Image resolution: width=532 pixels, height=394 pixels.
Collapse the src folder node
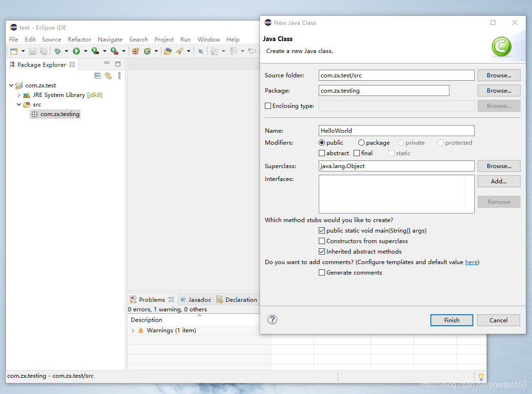19,105
